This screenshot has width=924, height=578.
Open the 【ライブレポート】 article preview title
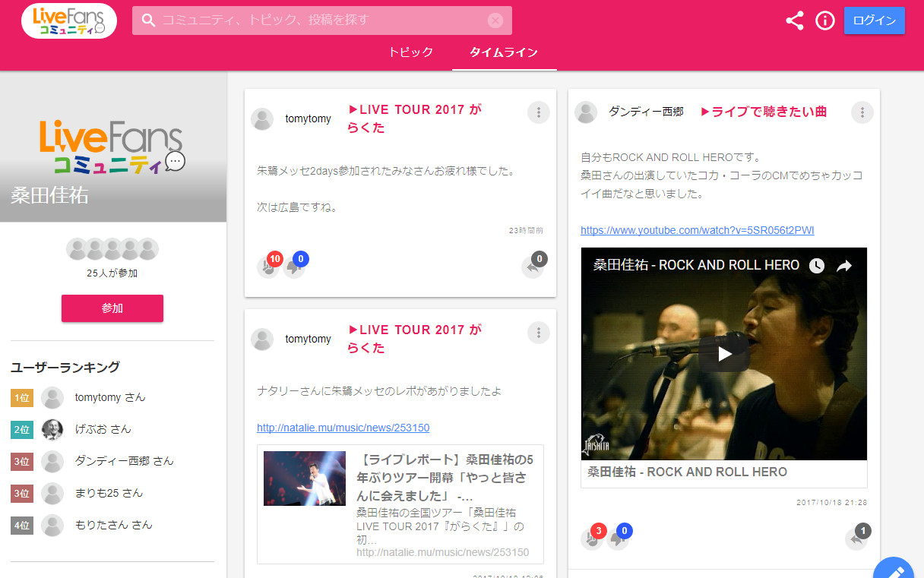pyautogui.click(x=445, y=479)
